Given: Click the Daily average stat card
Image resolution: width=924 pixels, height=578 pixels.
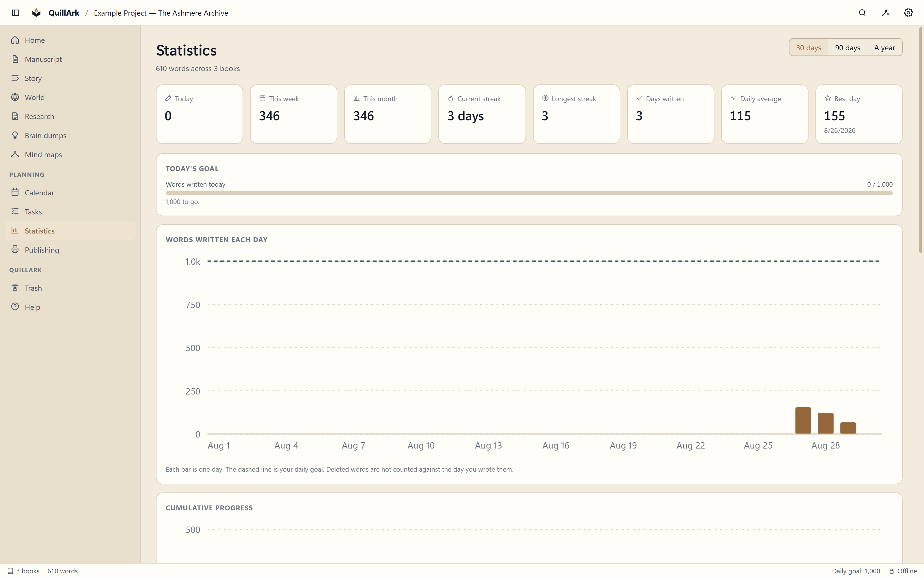Looking at the screenshot, I should tap(765, 114).
